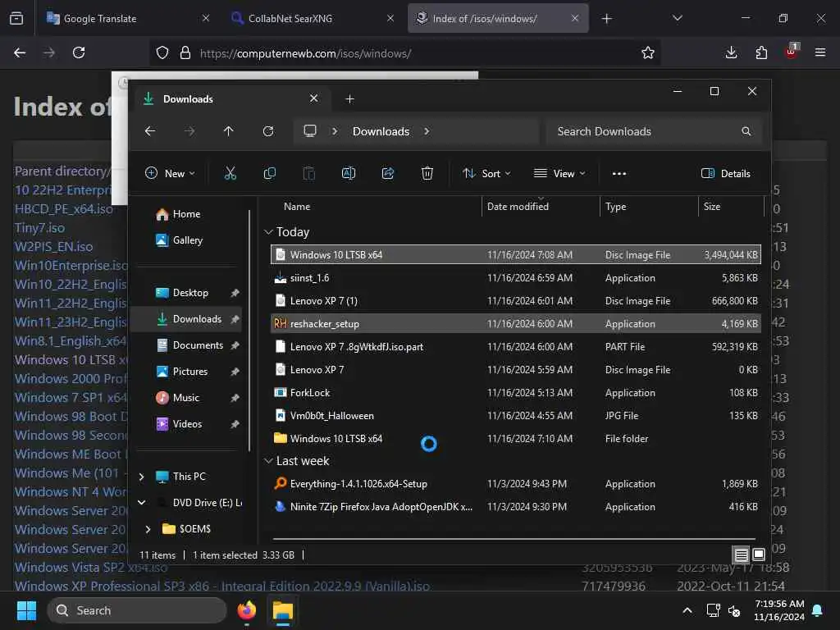This screenshot has height=630, width=840.
Task: Switch to the CollabNet SearXNG tab
Action: point(312,19)
